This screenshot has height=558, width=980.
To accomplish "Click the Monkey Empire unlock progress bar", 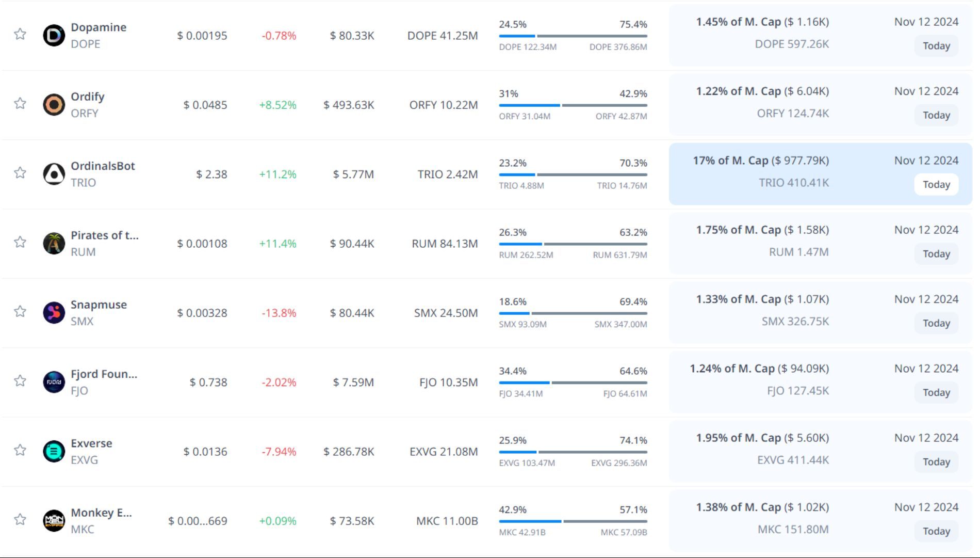I will click(x=573, y=521).
